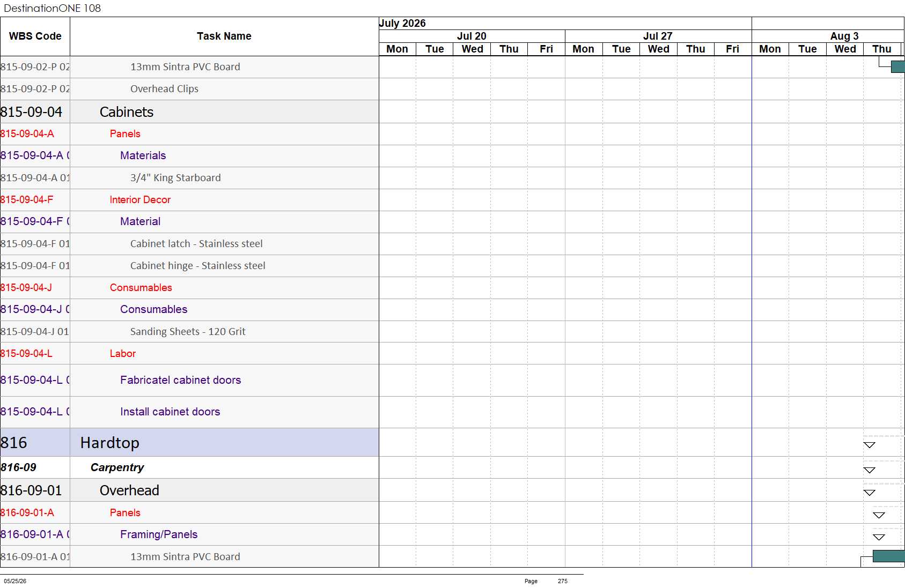905x588 pixels.
Task: Click the Framing/Panels summary triangle marker
Action: (879, 537)
